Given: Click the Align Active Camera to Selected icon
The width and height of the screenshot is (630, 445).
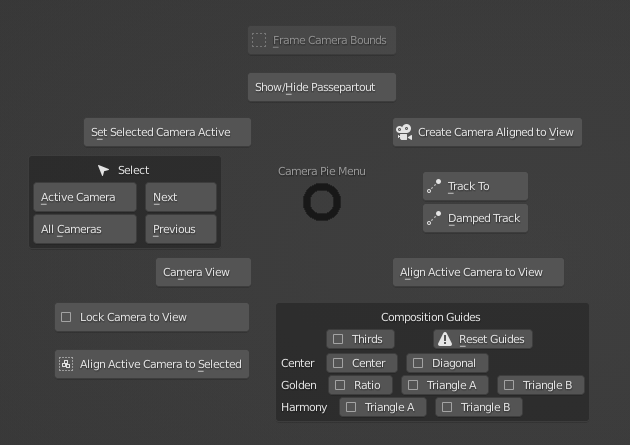Looking at the screenshot, I should click(x=66, y=364).
